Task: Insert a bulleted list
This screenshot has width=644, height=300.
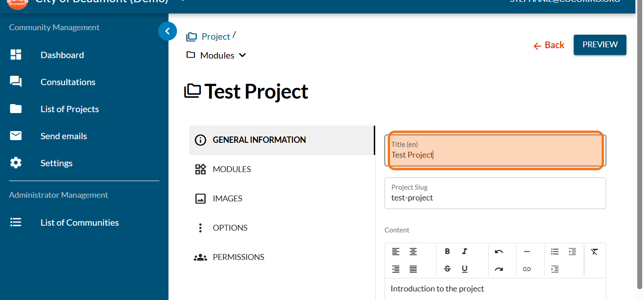Action: point(555,251)
